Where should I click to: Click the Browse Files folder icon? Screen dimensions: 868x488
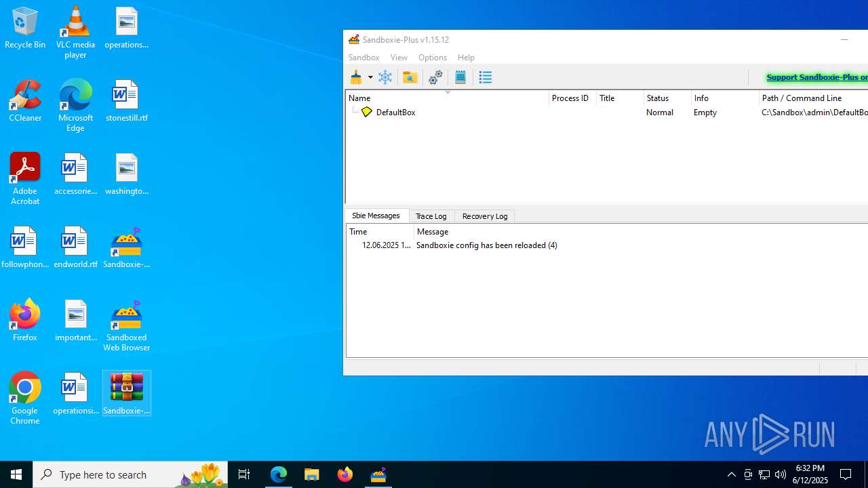coord(410,77)
